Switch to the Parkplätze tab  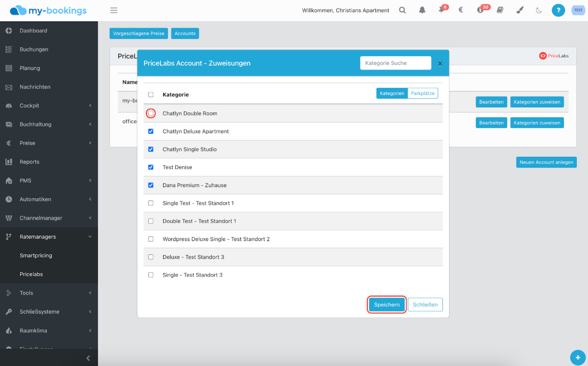tap(423, 93)
